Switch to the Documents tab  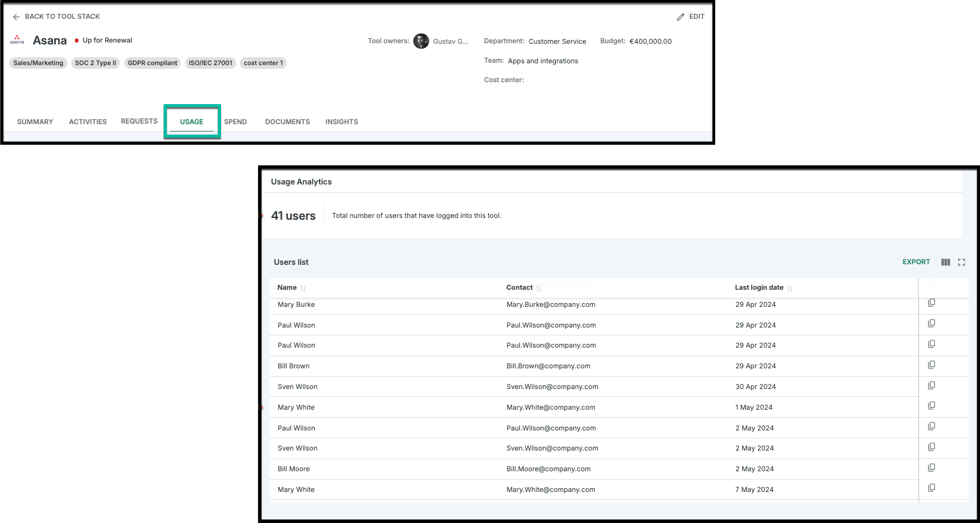point(287,122)
